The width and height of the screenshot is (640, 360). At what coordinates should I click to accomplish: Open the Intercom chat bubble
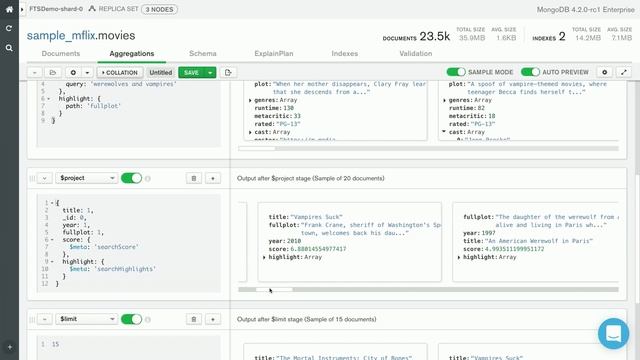(613, 333)
